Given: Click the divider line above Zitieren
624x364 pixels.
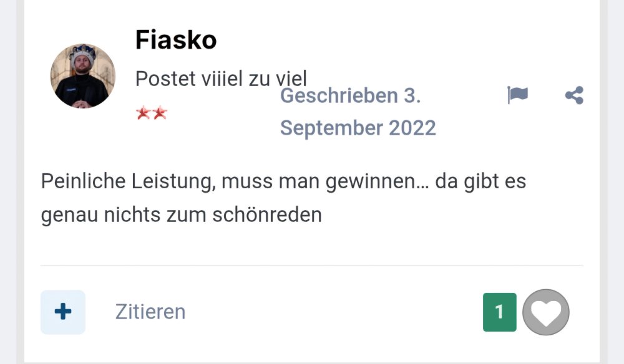Looking at the screenshot, I should tap(312, 266).
